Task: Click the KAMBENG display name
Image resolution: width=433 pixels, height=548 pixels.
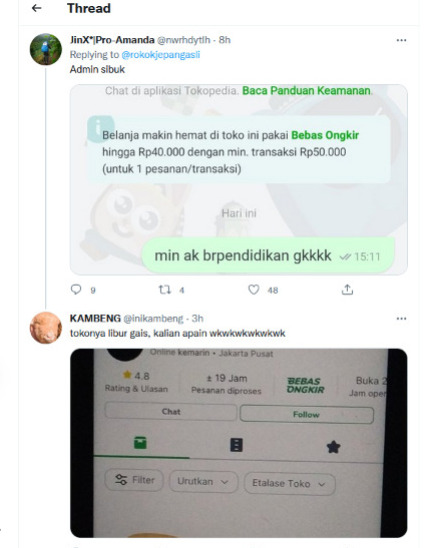Action: (x=95, y=318)
